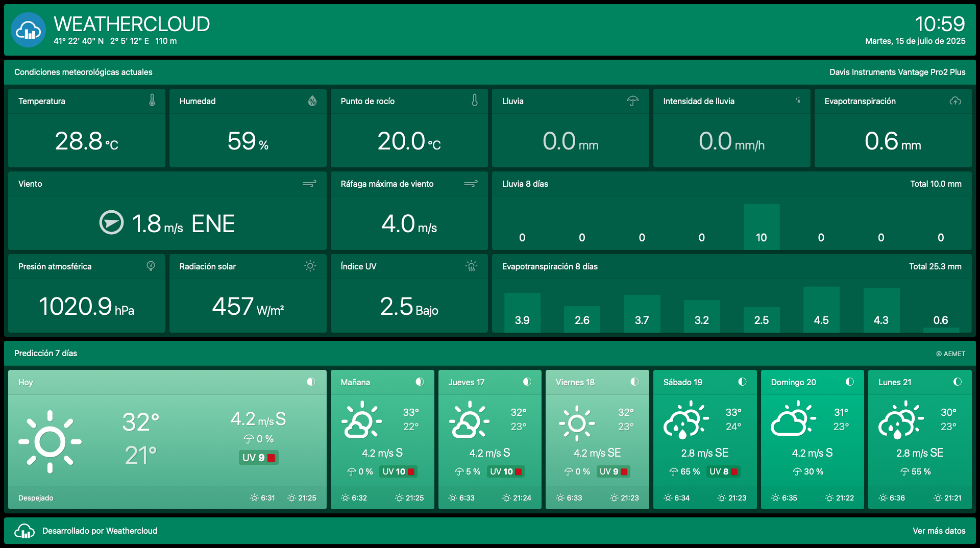The height and width of the screenshot is (548, 980).
Task: Click the 4.5 bar in Evapotranspiración 8 días
Action: [821, 309]
